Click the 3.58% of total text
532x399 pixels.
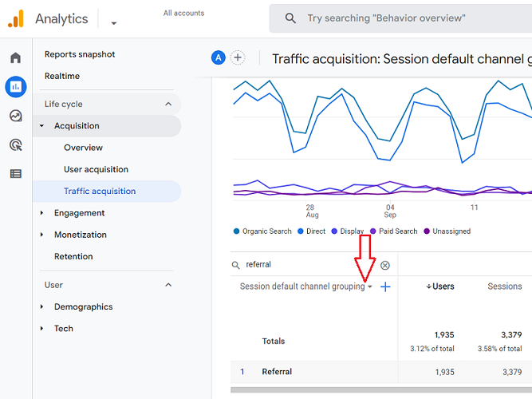500,349
